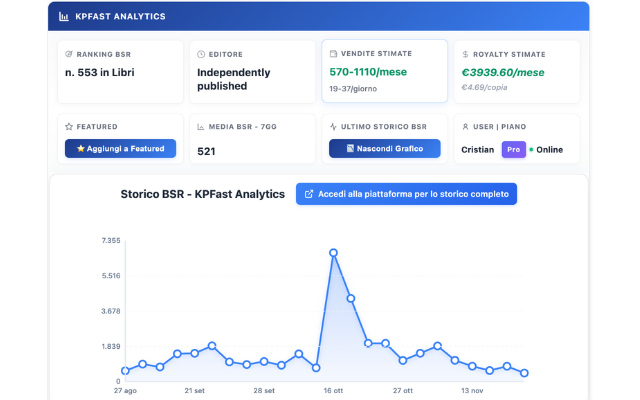Viewport: 640px width, 400px height.
Task: Click the y-axis label '7.355'
Action: [x=111, y=240]
